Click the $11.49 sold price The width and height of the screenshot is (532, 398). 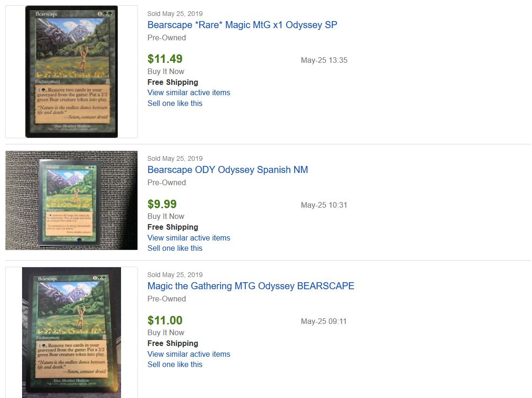tap(165, 59)
